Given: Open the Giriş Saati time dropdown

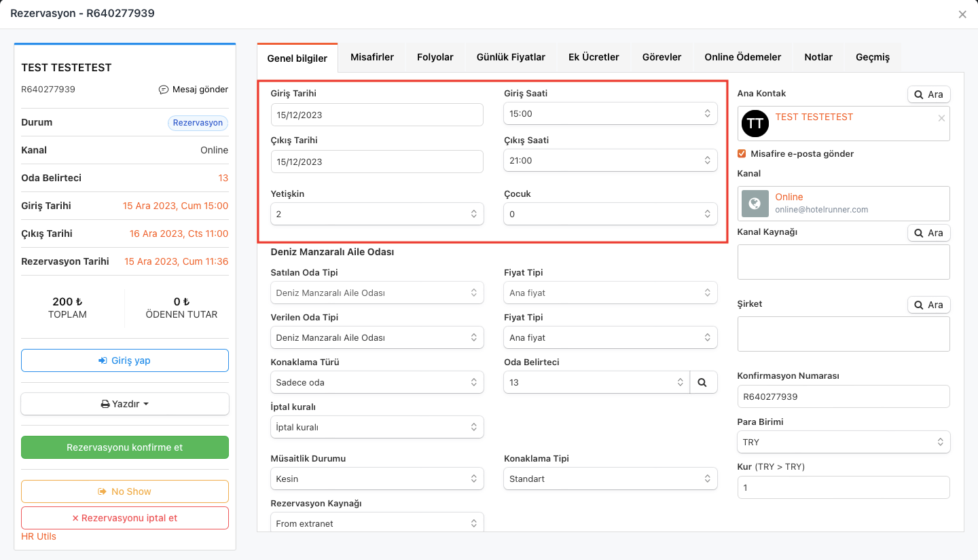Looking at the screenshot, I should tap(610, 113).
